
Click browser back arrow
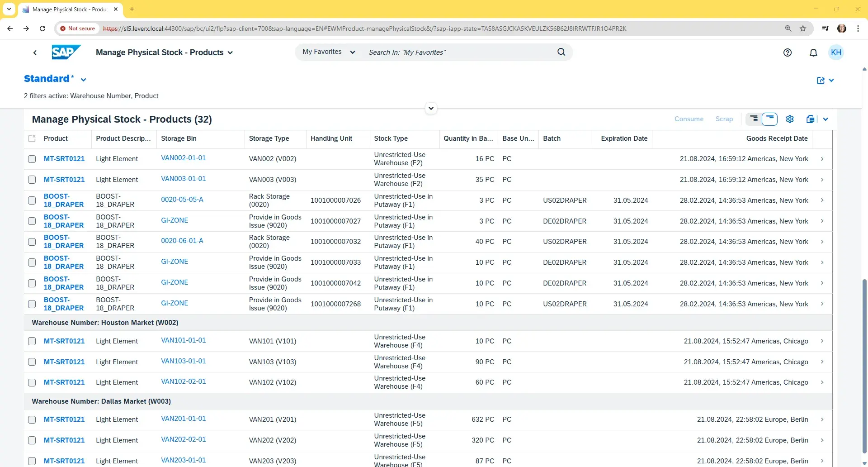click(x=10, y=29)
